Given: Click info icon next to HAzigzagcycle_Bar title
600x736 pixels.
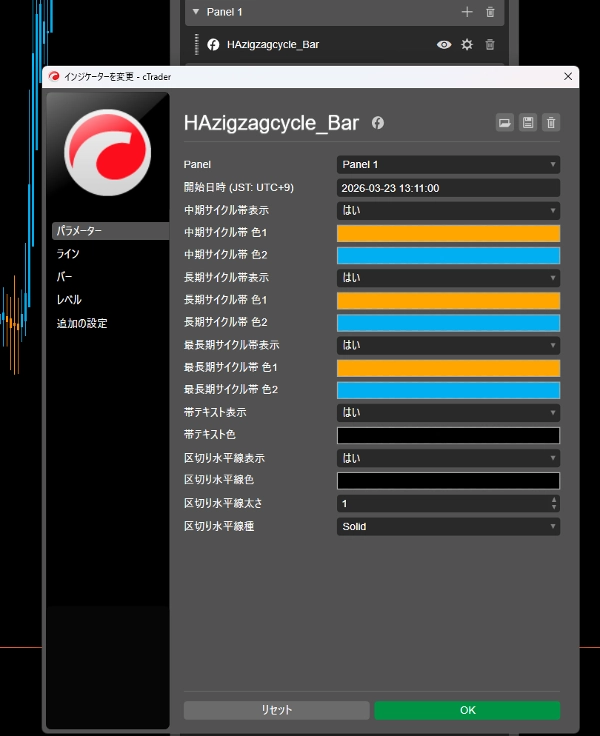Looking at the screenshot, I should coord(378,123).
